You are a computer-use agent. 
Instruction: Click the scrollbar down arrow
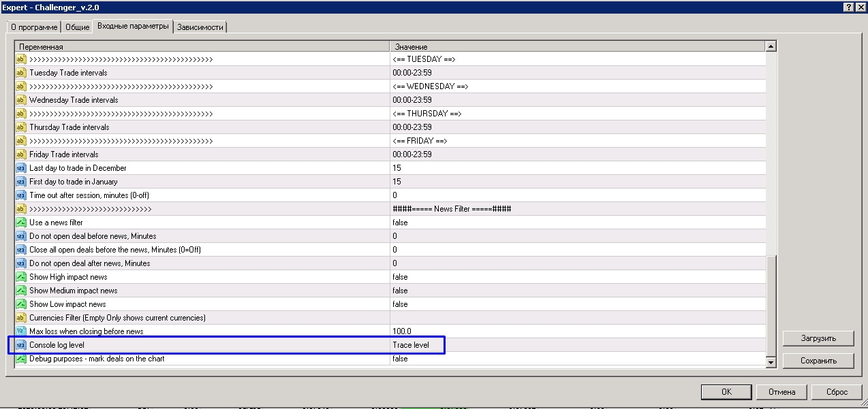(771, 363)
